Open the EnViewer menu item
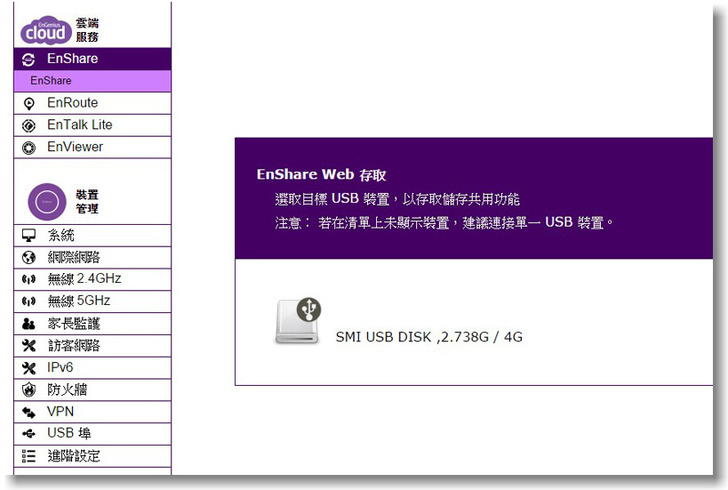Screen dimensions: 728x490 pyautogui.click(x=92, y=147)
